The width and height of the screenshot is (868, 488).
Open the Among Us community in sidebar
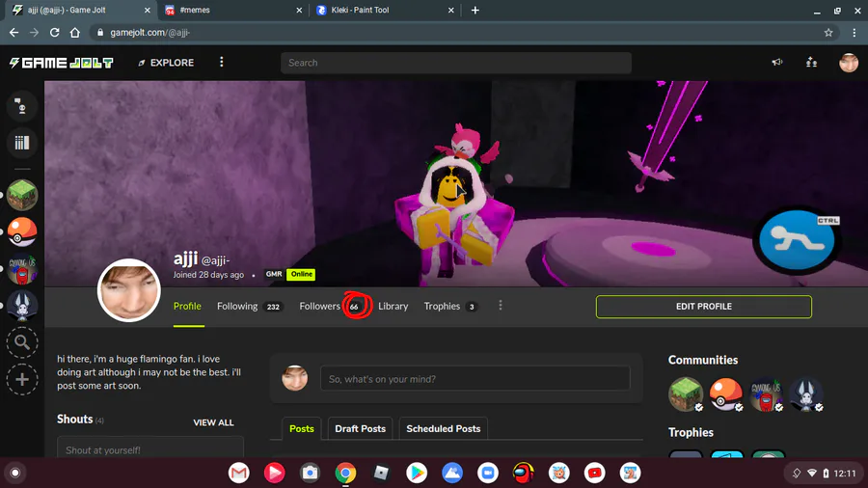(22, 269)
